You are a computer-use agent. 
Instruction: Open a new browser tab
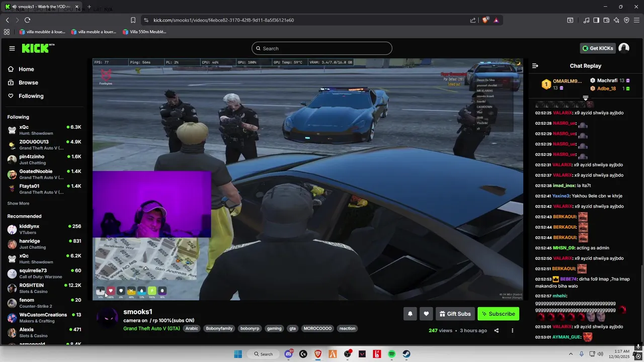89,7
